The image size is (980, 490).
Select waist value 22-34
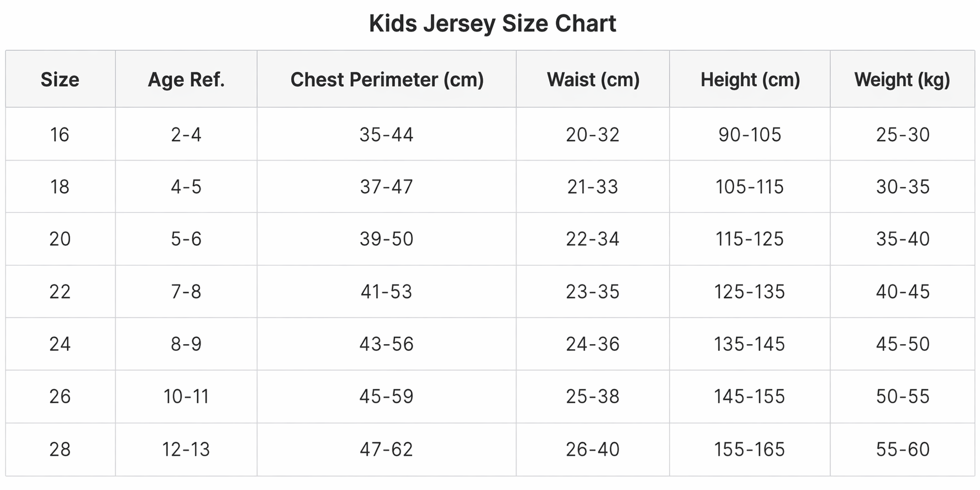tap(593, 239)
